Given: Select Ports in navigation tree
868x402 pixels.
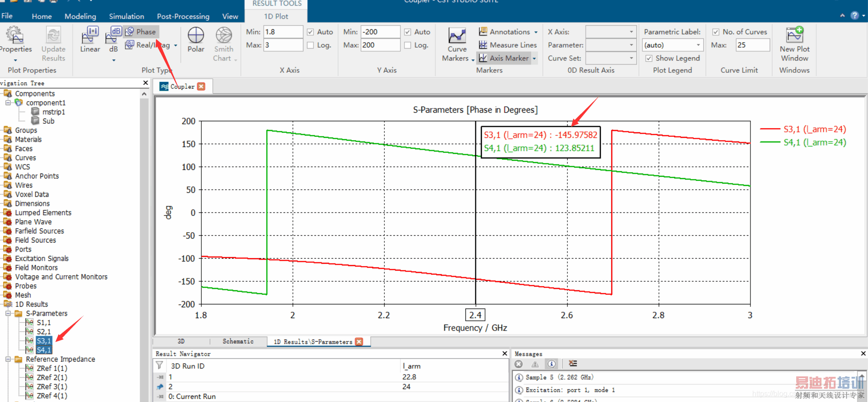Looking at the screenshot, I should [x=23, y=249].
